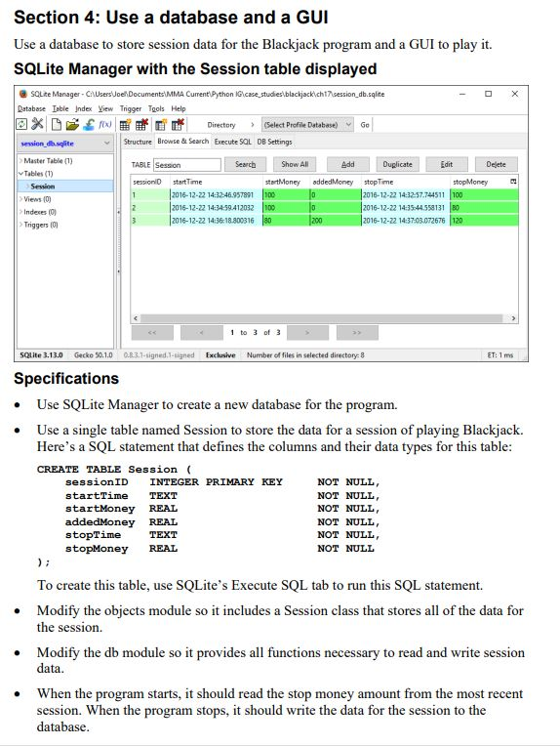Open Options via the tools icon
The height and width of the screenshot is (746, 560).
[37, 125]
